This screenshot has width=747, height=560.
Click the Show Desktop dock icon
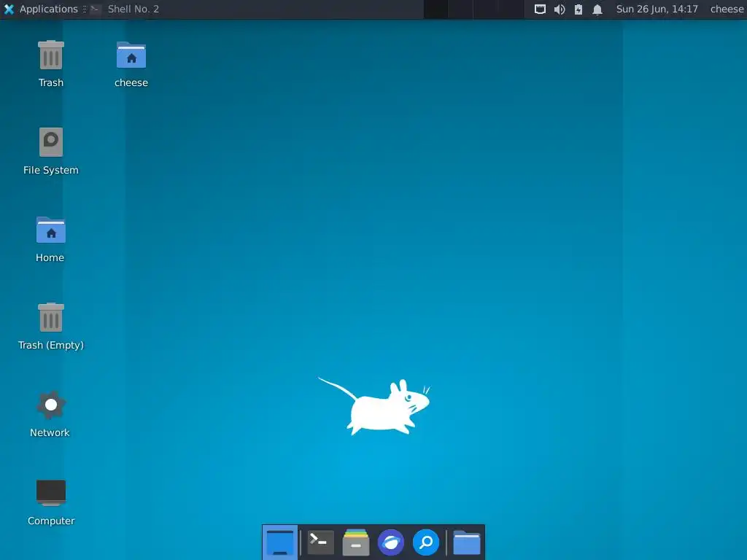coord(280,542)
